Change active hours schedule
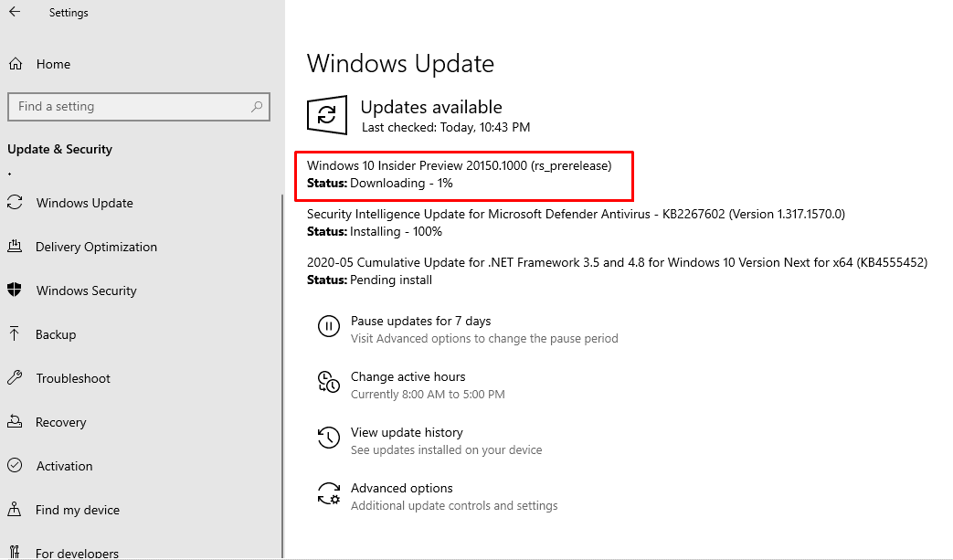The image size is (953, 560). [x=408, y=376]
